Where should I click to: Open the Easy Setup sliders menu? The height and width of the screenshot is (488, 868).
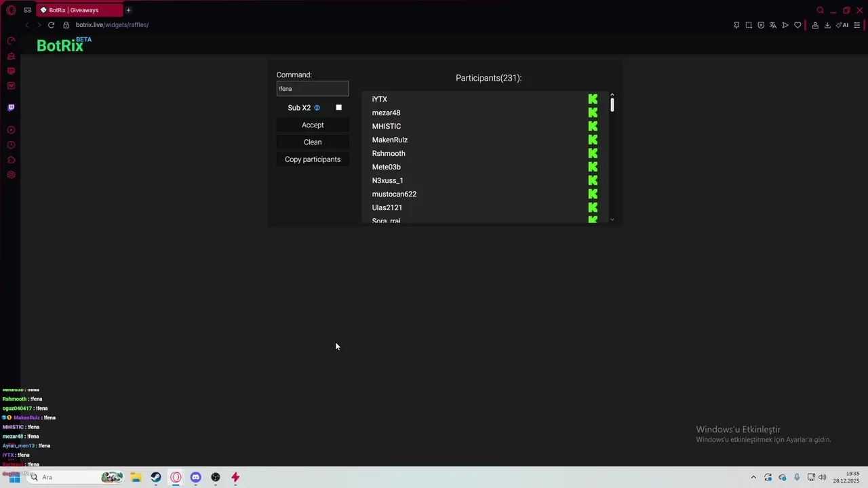857,25
